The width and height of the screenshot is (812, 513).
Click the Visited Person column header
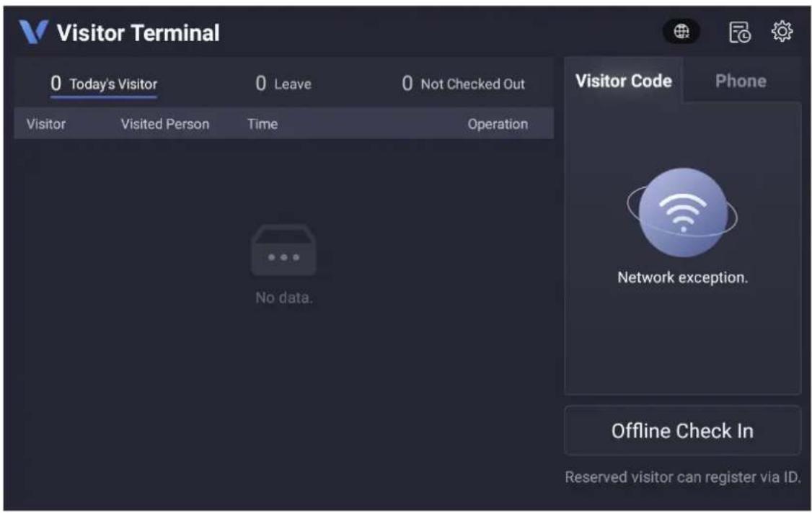coord(164,124)
